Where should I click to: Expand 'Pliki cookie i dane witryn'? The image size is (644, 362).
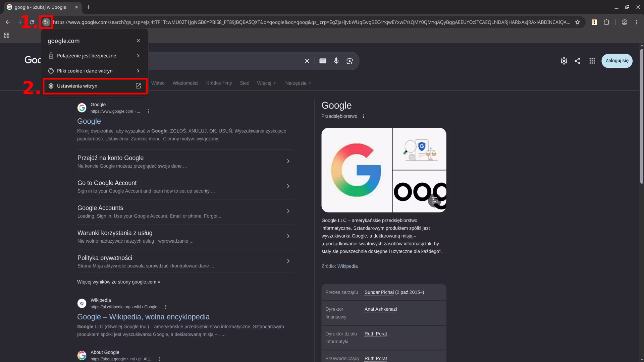(x=94, y=71)
